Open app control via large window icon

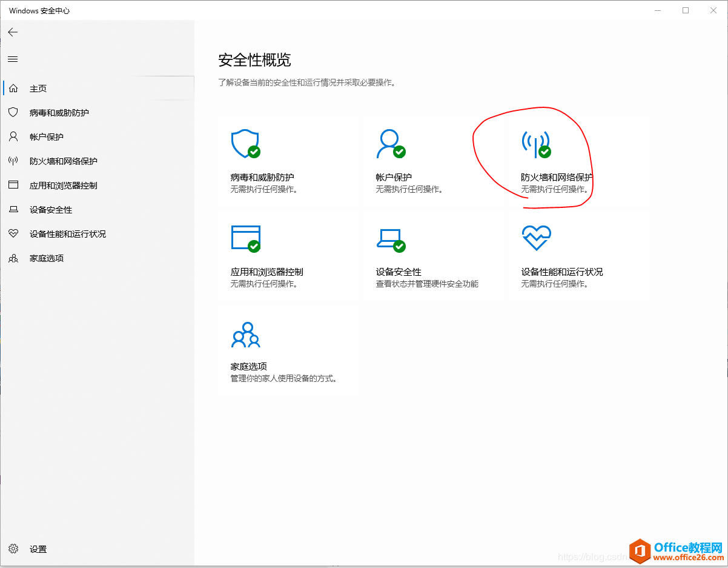click(x=245, y=238)
